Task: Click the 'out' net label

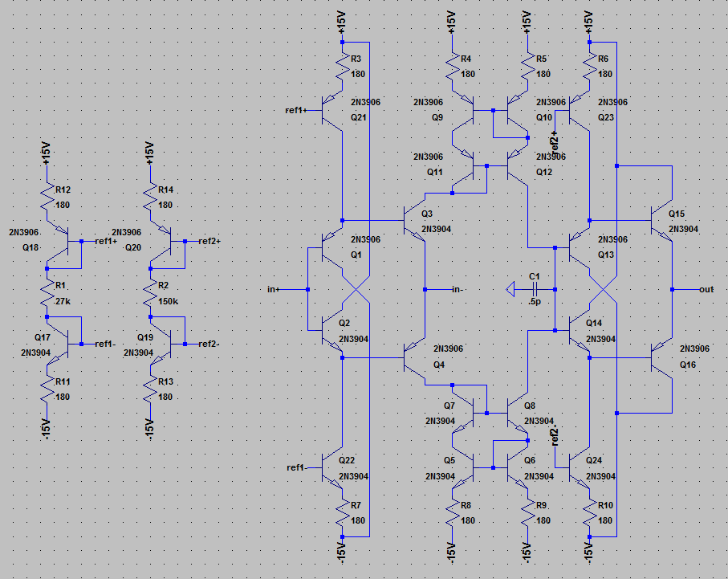Action: [706, 289]
